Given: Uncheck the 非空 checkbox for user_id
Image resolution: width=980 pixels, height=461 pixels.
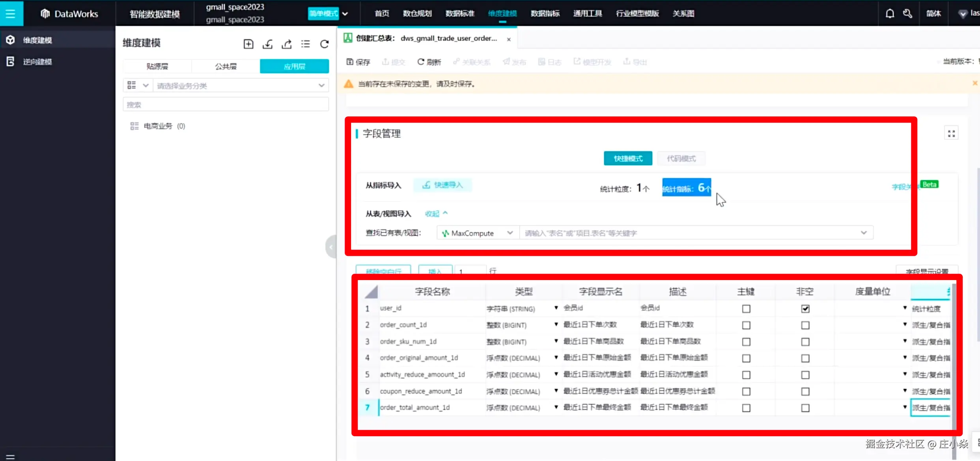Looking at the screenshot, I should pyautogui.click(x=805, y=309).
